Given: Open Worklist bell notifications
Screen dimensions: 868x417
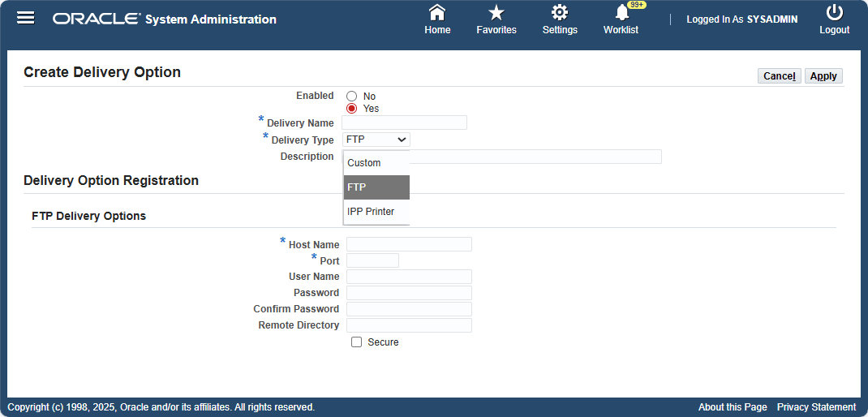Looking at the screenshot, I should [621, 13].
